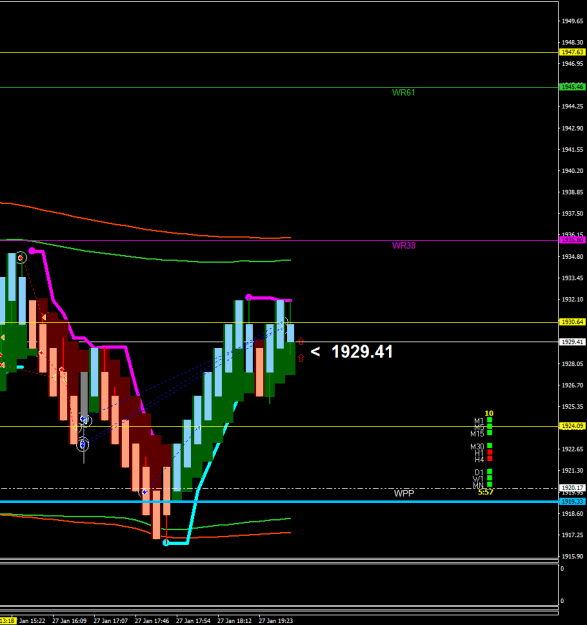The width and height of the screenshot is (587, 625).
Task: Click the M30 green trend indicator square
Action: coord(489,446)
